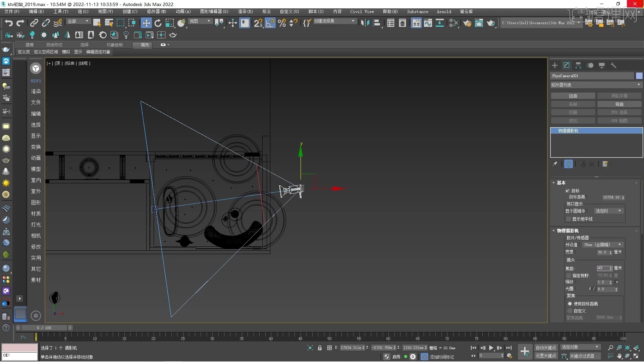Image resolution: width=644 pixels, height=362 pixels.
Task: Enable the 显示地平线 checkbox
Action: (x=568, y=219)
